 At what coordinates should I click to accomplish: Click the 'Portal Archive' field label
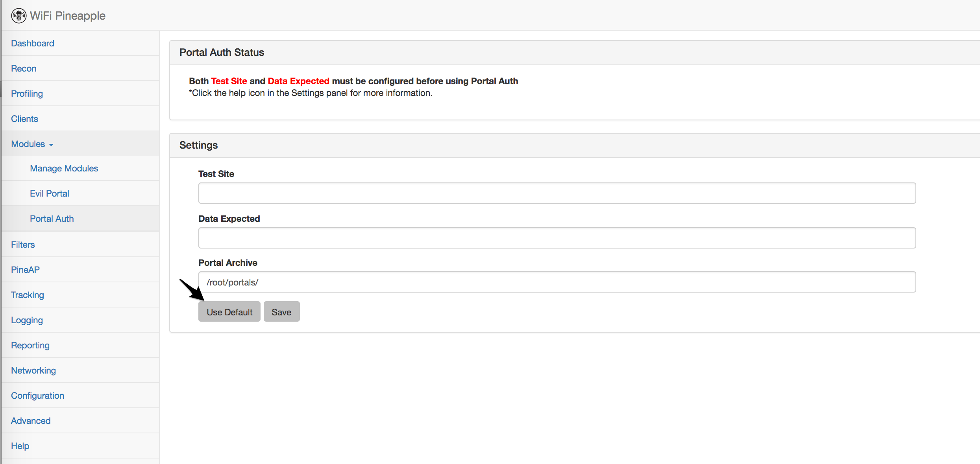click(x=227, y=263)
